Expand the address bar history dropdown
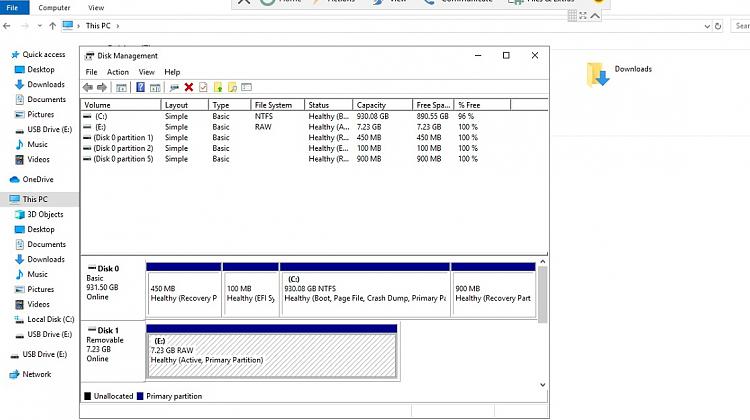750x420 pixels. (707, 26)
